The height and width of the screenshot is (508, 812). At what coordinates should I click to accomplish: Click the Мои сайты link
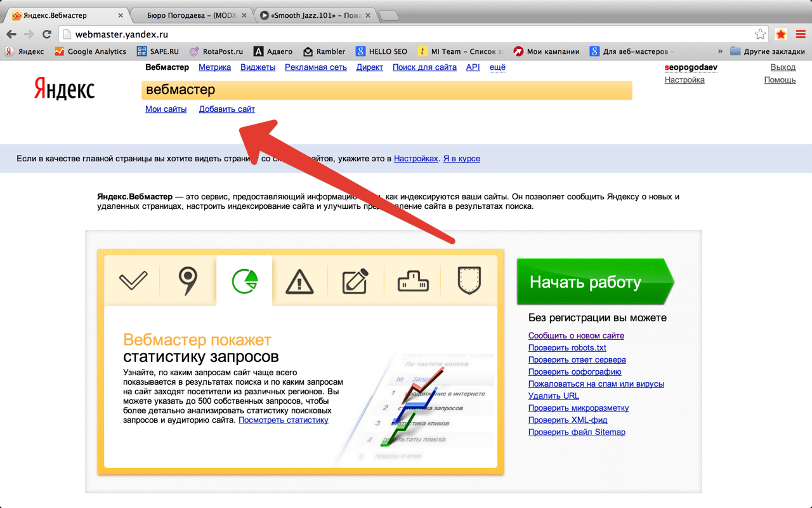(166, 109)
